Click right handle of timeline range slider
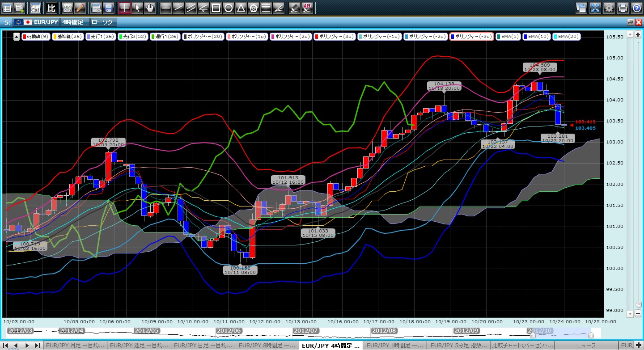This screenshot has height=350, width=644. tap(591, 335)
